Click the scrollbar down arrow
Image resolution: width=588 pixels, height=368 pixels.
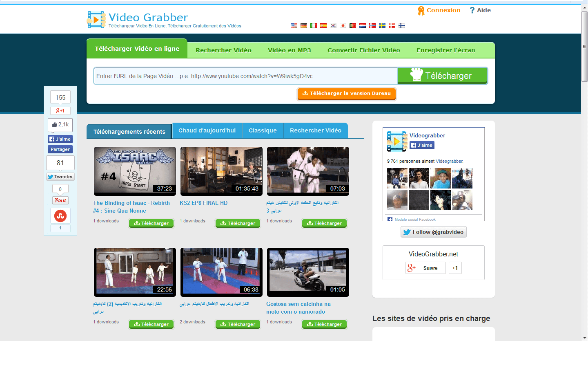[x=584, y=338]
